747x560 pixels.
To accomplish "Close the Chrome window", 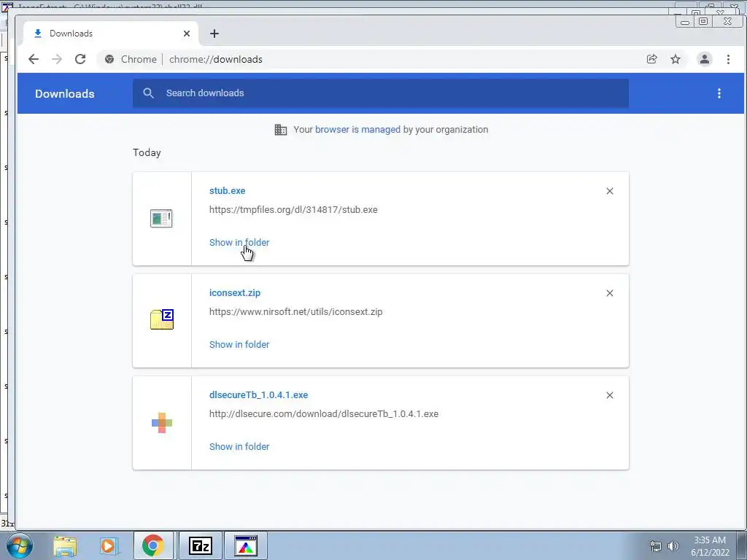I will tap(727, 21).
